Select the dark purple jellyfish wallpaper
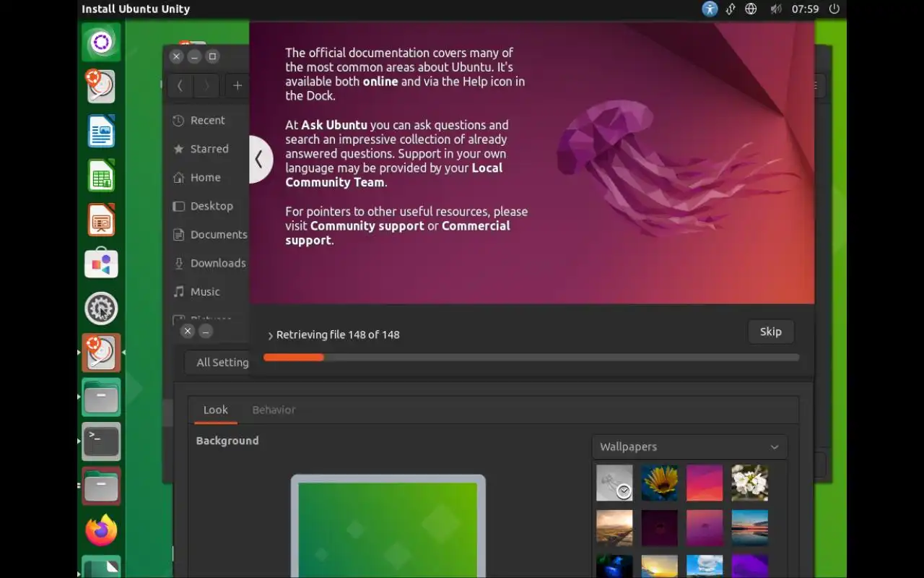The image size is (924, 578). pyautogui.click(x=660, y=528)
